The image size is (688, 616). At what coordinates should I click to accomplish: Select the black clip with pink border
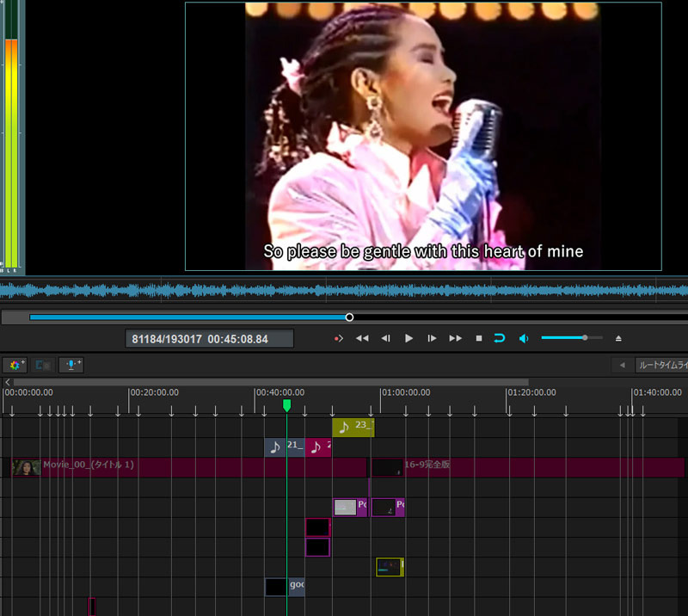pyautogui.click(x=317, y=527)
